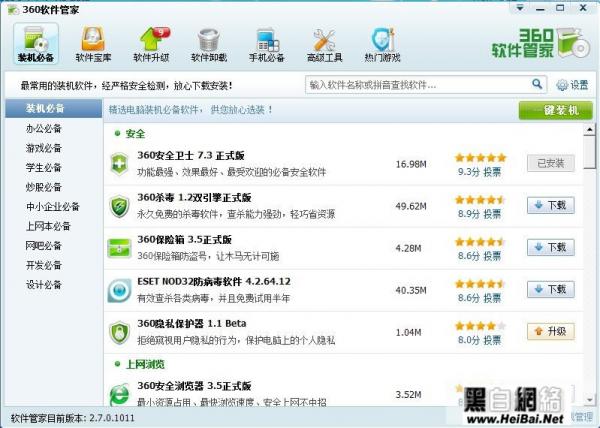
Task: Select the 手机必备 phone icon
Action: (x=266, y=44)
